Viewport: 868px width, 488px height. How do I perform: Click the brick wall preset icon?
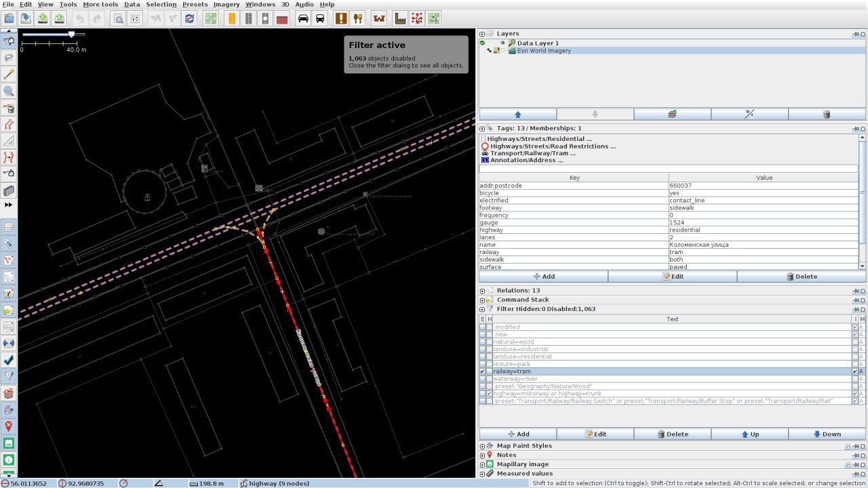(282, 18)
